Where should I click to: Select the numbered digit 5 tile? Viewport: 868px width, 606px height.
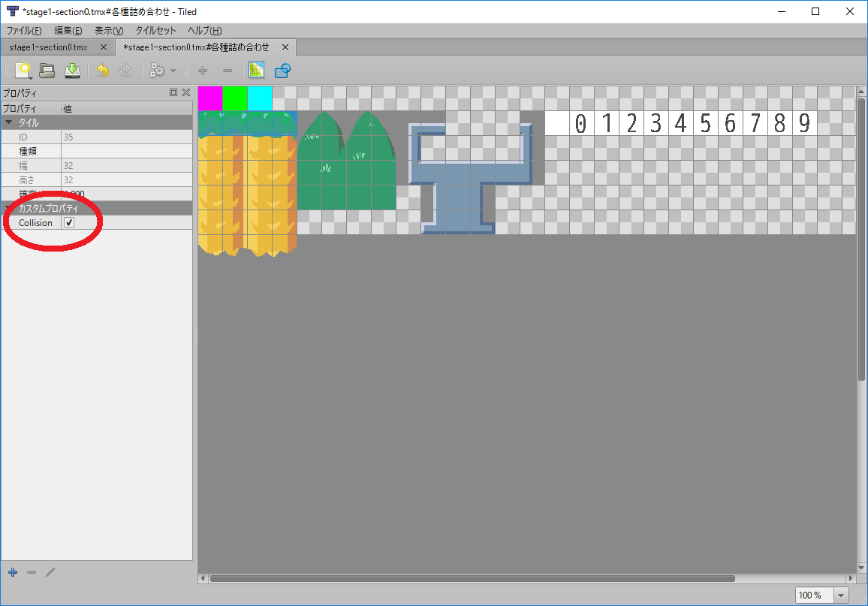(x=704, y=122)
